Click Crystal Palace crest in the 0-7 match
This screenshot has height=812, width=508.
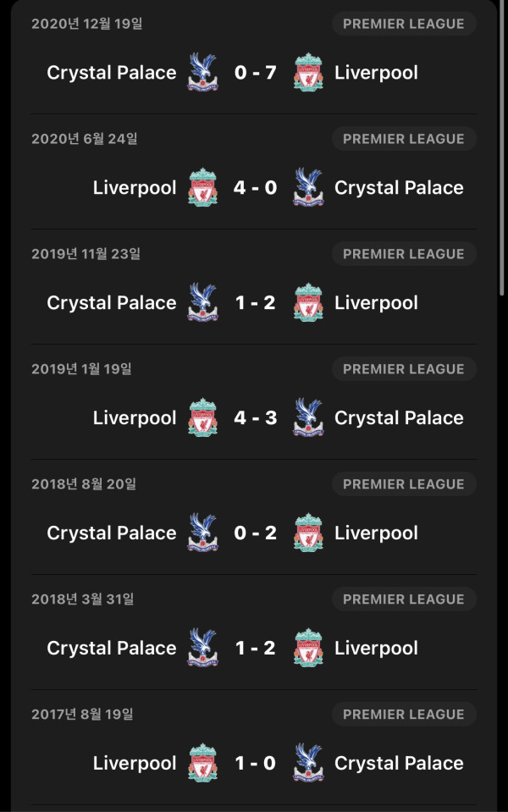pyautogui.click(x=202, y=72)
